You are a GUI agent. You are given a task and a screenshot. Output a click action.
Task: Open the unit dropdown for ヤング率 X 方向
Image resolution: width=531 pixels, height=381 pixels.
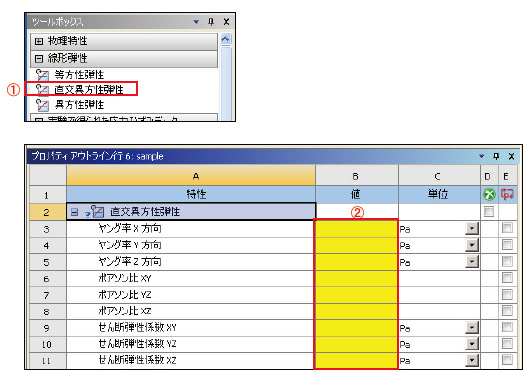pos(472,228)
